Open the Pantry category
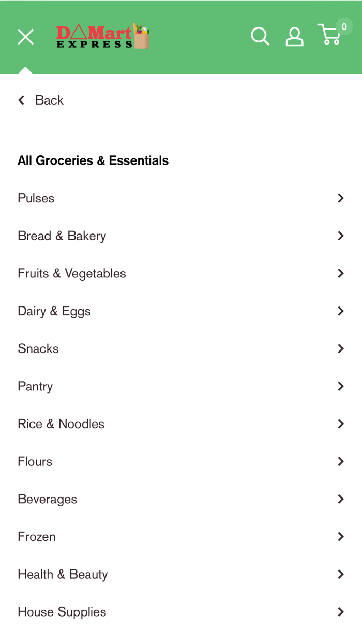362x644 pixels. (35, 386)
